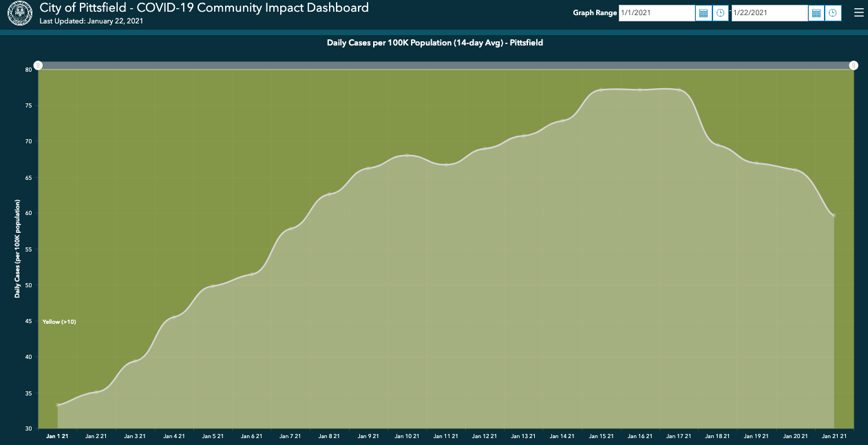
Task: Open the start date calendar picker
Action: (x=703, y=13)
